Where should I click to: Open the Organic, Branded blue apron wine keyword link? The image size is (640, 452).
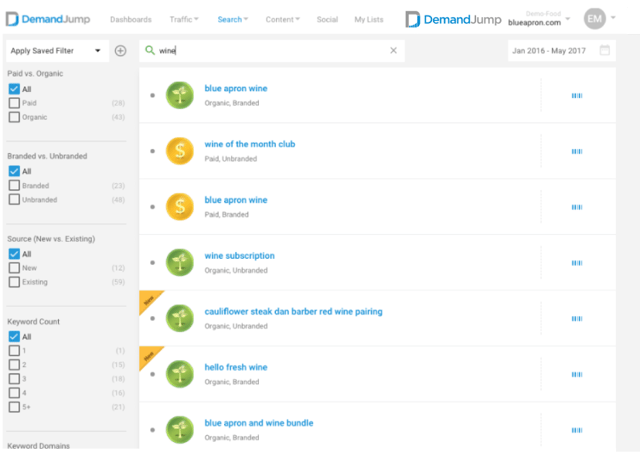click(236, 88)
